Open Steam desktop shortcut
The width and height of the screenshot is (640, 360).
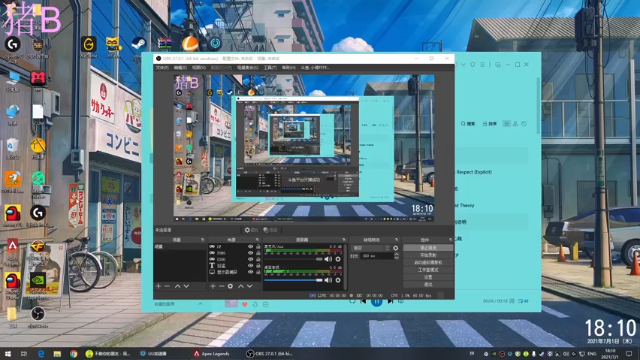(x=138, y=44)
